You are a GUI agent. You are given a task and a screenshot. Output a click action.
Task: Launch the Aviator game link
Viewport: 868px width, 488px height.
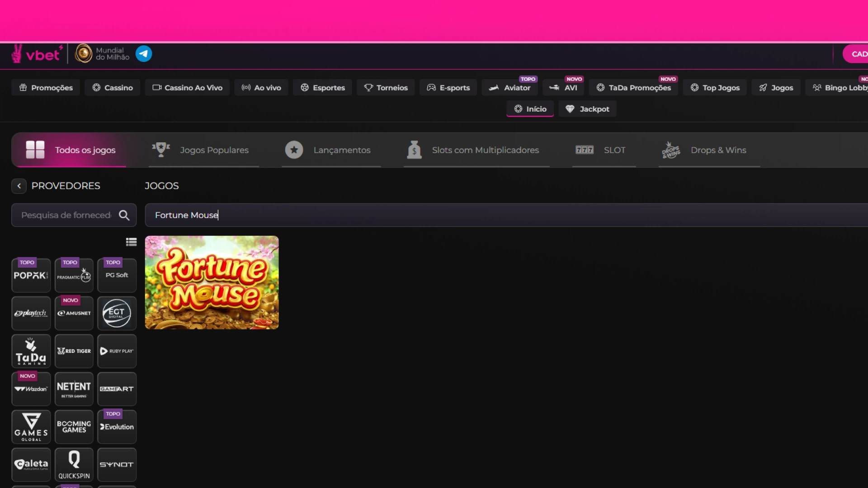[x=509, y=88]
